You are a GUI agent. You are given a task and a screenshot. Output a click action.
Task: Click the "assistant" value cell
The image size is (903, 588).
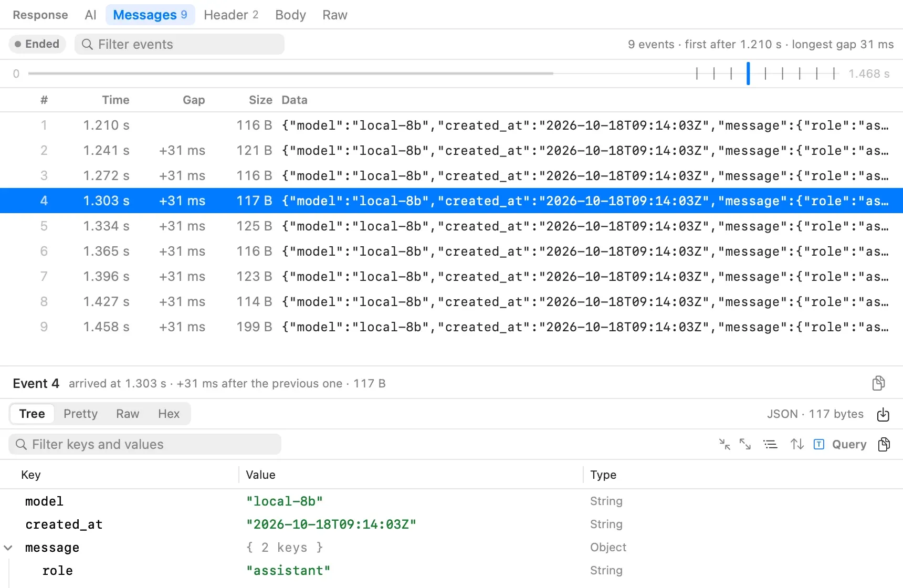click(x=288, y=571)
